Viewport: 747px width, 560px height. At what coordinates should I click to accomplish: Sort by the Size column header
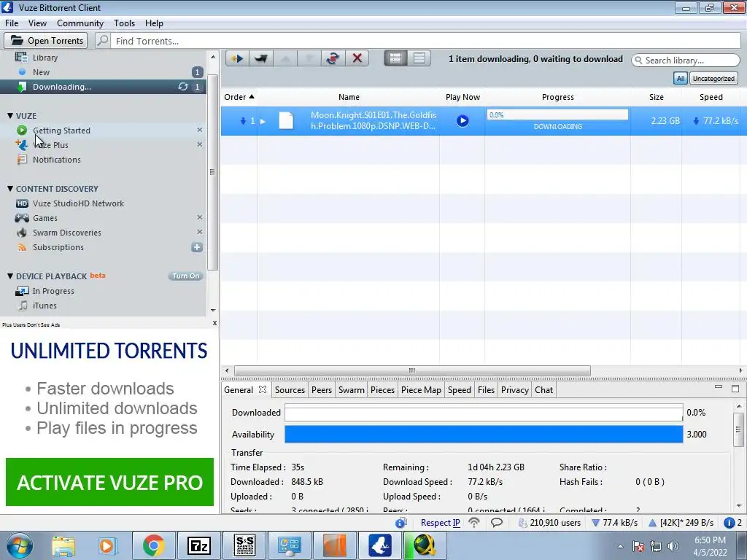coord(656,97)
